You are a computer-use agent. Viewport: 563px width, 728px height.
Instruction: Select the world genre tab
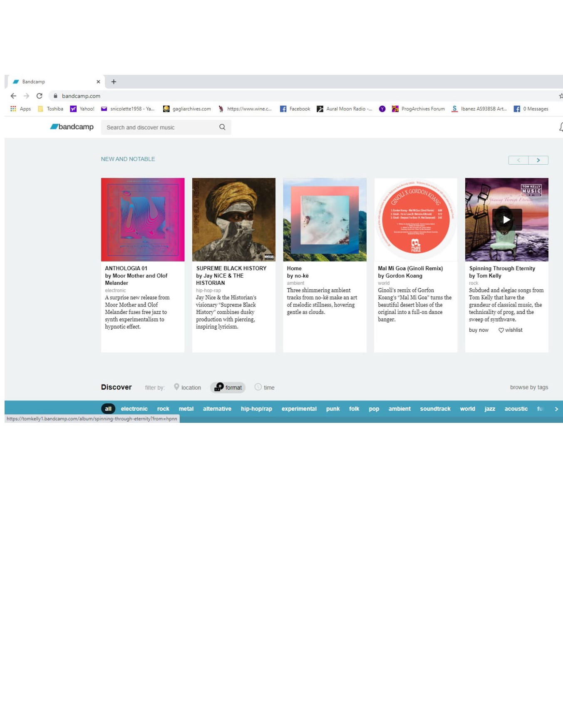[x=467, y=409]
